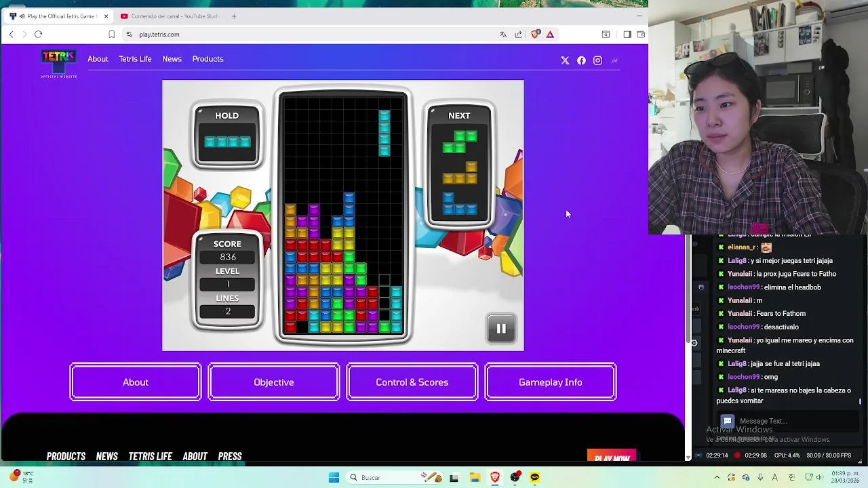Screen dimensions: 868x488
Task: Open PRESS footer link
Action: tap(230, 456)
